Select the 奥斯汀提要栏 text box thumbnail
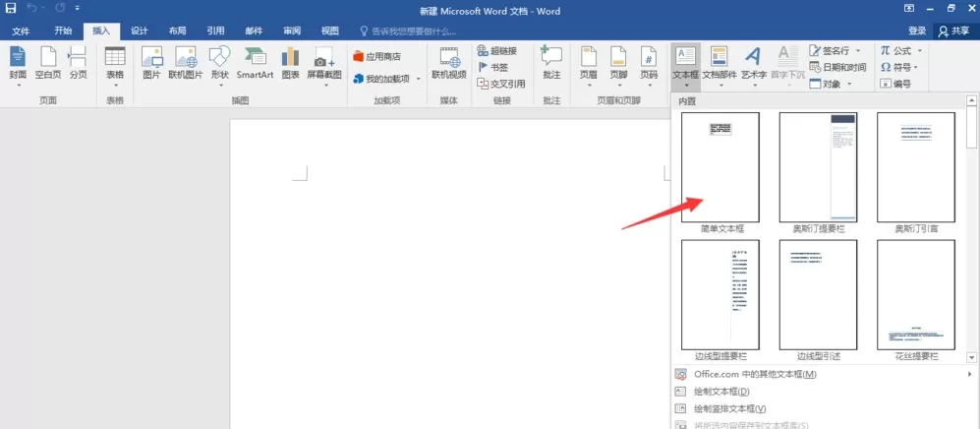 pos(818,167)
